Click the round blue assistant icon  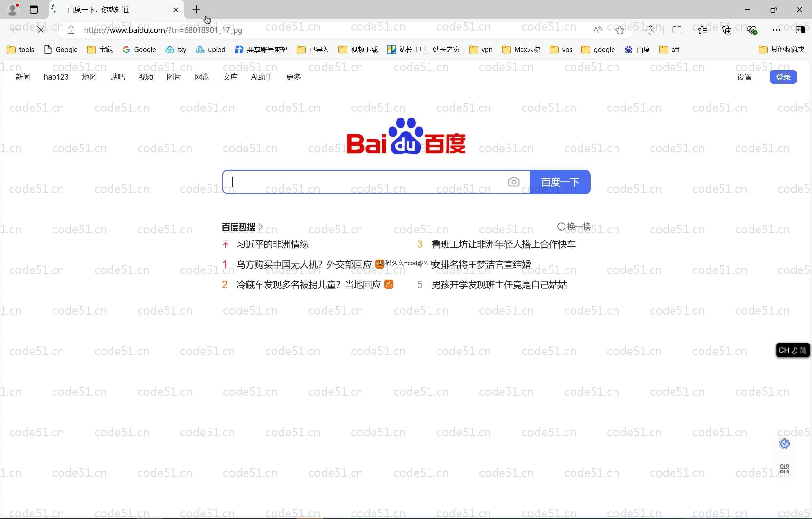tap(784, 444)
